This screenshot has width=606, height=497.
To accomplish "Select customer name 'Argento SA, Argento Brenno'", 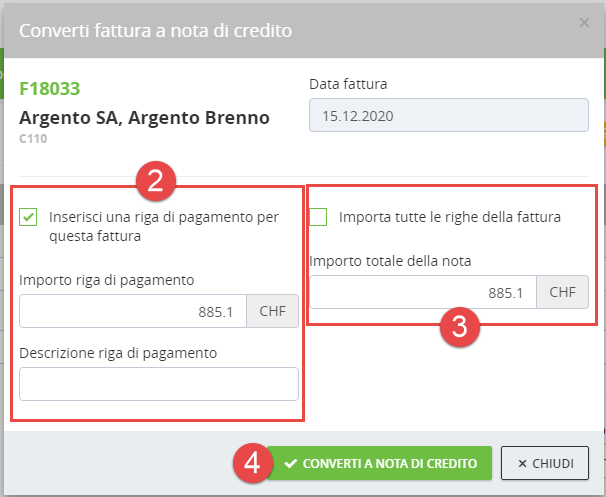I will tap(144, 118).
